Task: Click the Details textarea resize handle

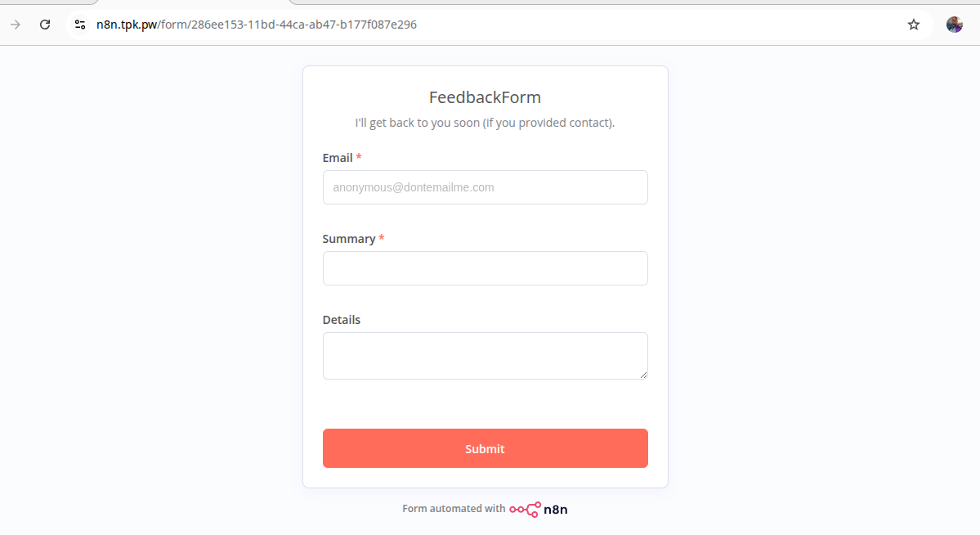Action: click(x=643, y=375)
